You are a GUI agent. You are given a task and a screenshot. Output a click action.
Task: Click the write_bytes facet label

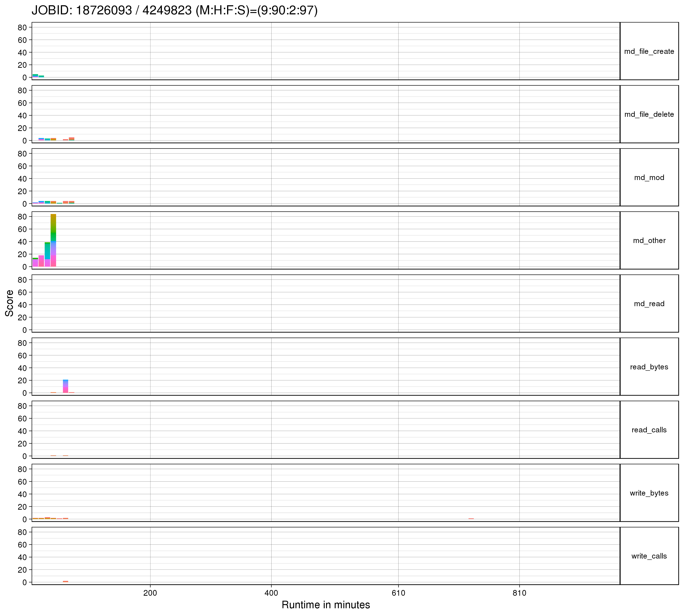tap(649, 493)
